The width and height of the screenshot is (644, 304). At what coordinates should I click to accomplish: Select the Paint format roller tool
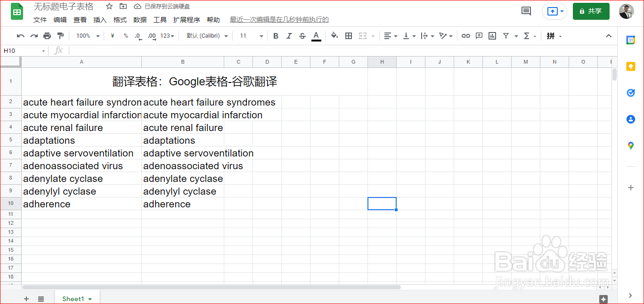pos(60,36)
